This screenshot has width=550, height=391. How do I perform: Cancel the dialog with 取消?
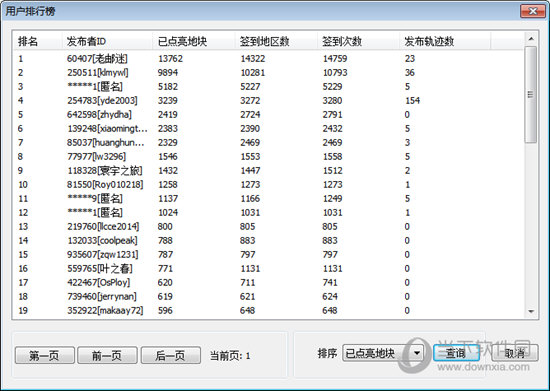click(515, 353)
